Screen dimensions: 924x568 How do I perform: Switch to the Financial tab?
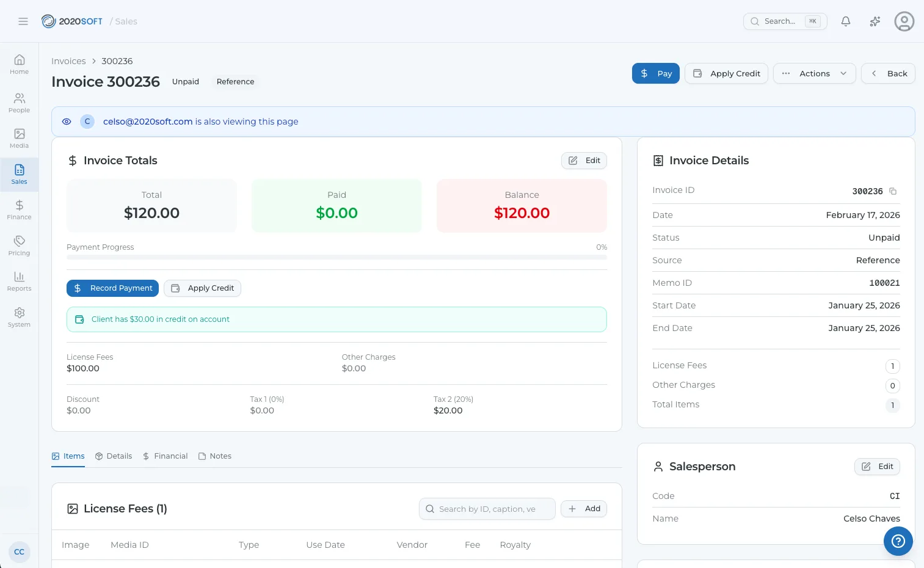(x=170, y=456)
